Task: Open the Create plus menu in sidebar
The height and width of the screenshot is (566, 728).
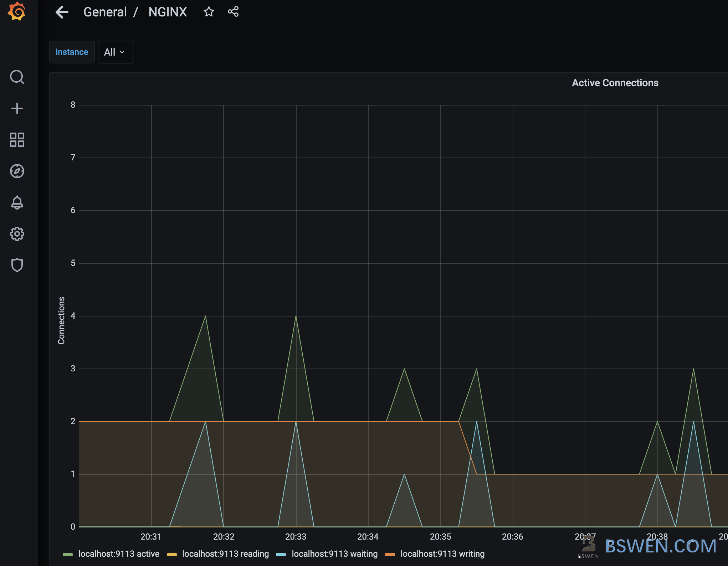Action: pyautogui.click(x=17, y=108)
